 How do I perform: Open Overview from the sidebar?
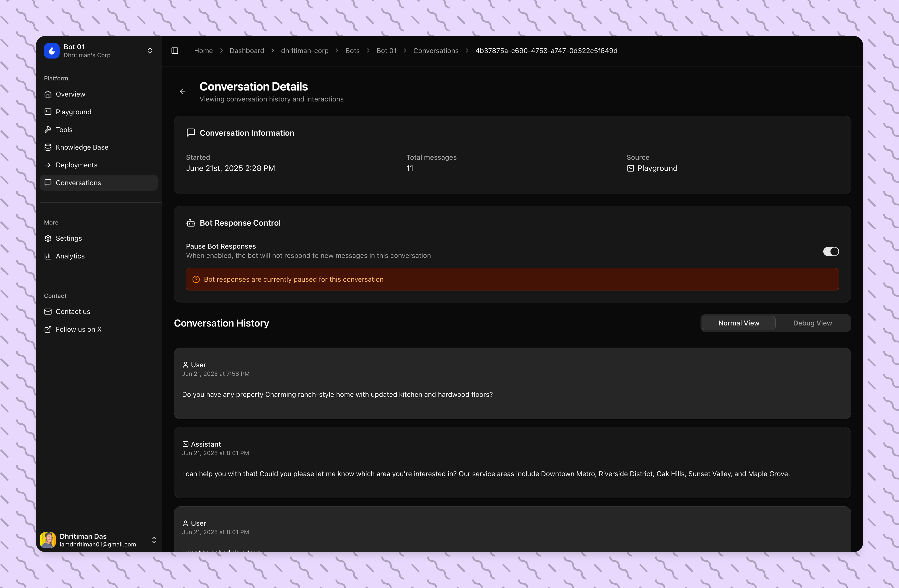[99, 94]
